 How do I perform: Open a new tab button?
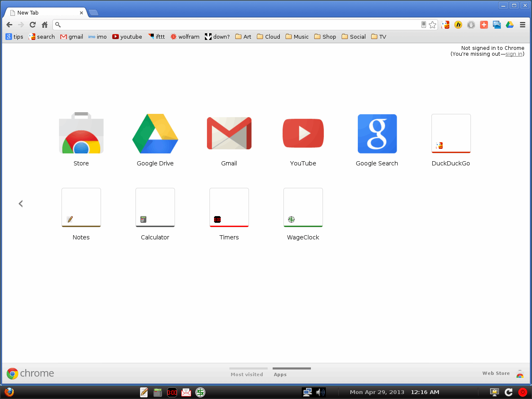point(94,12)
